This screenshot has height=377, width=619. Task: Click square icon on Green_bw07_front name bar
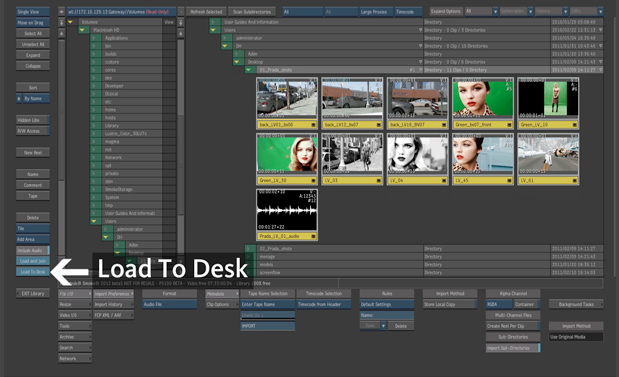pyautogui.click(x=509, y=125)
